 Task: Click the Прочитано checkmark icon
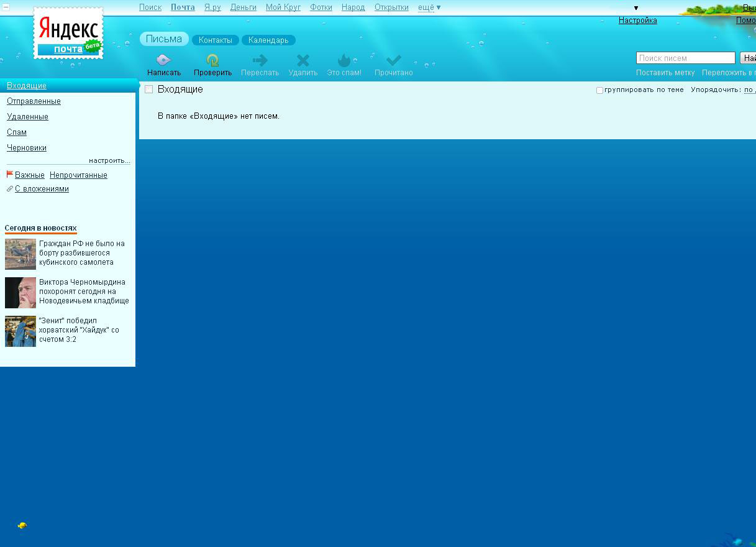(x=393, y=60)
